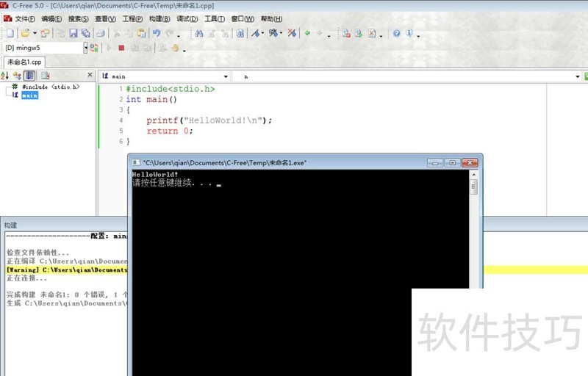Click the Redo arrow icon
The width and height of the screenshot is (588, 376).
(x=170, y=33)
